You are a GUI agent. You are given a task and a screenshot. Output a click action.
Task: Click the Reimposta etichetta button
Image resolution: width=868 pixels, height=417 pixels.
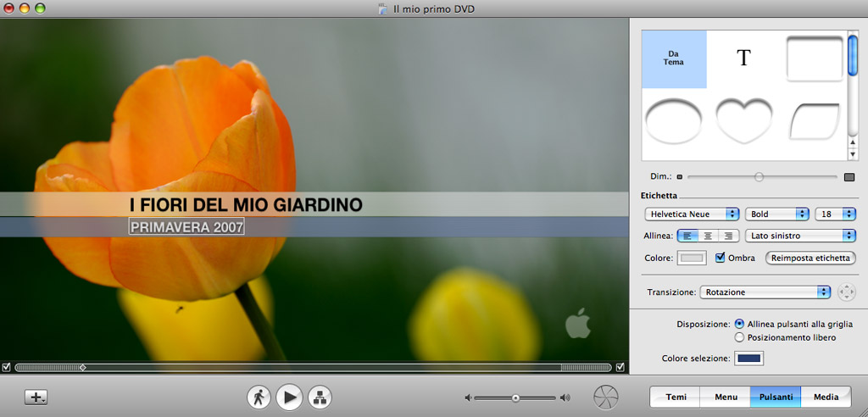point(810,258)
